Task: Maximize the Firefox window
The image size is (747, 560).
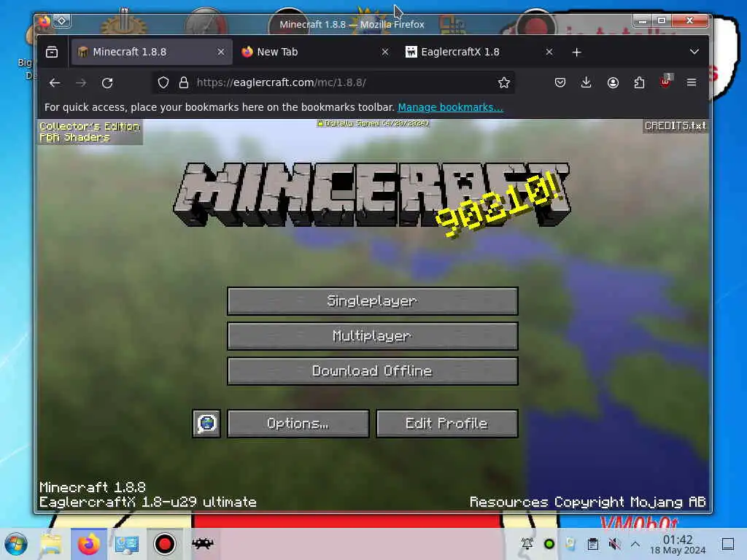Action: (x=662, y=21)
